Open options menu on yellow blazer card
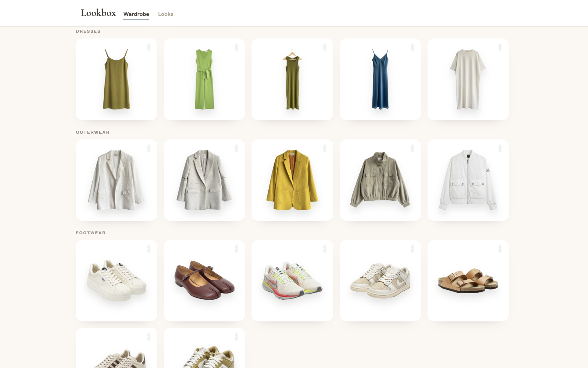 (325, 148)
